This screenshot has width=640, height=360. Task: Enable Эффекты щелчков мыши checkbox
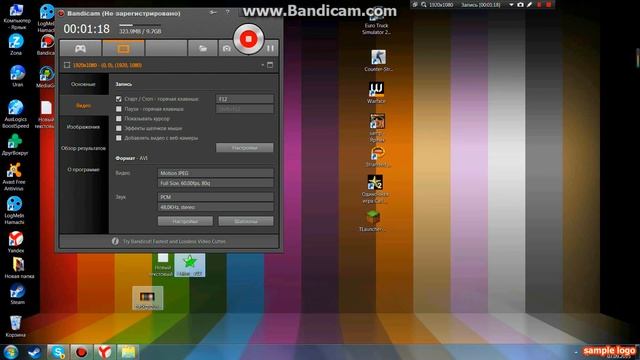coord(119,128)
